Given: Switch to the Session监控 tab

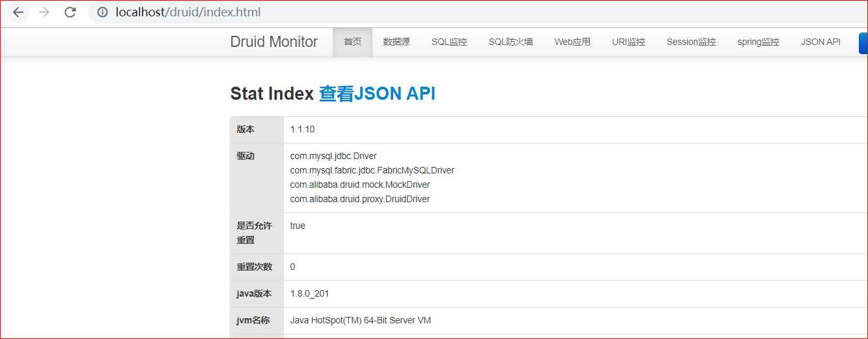Looking at the screenshot, I should 691,42.
